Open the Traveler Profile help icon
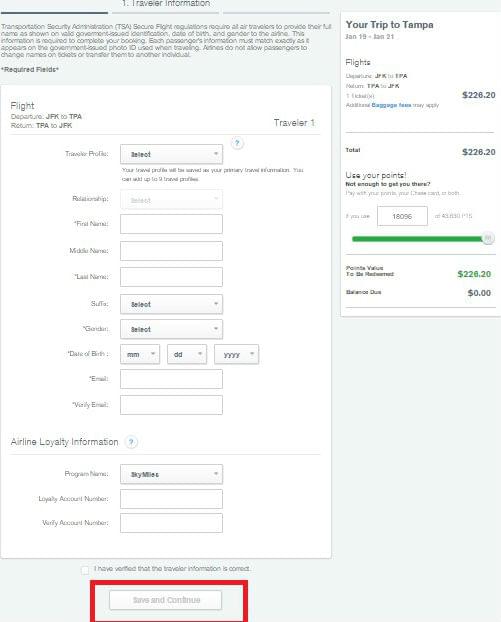Viewport: 501px width, 622px height. pyautogui.click(x=237, y=143)
